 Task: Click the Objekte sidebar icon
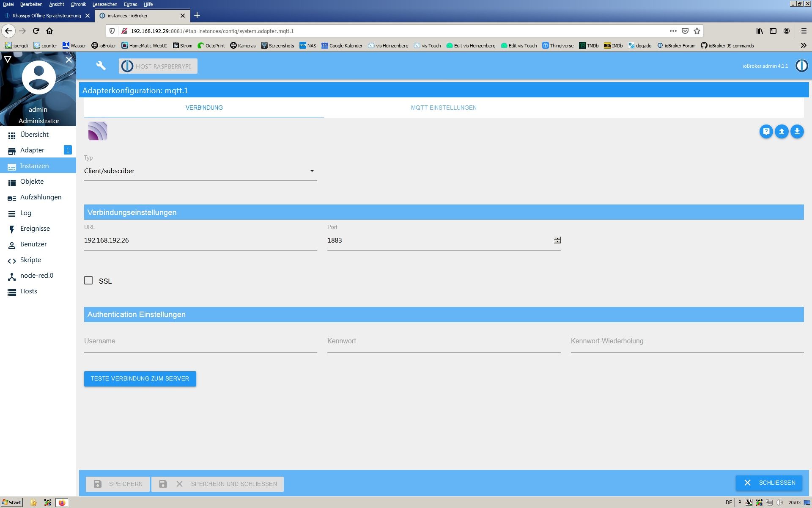(12, 182)
